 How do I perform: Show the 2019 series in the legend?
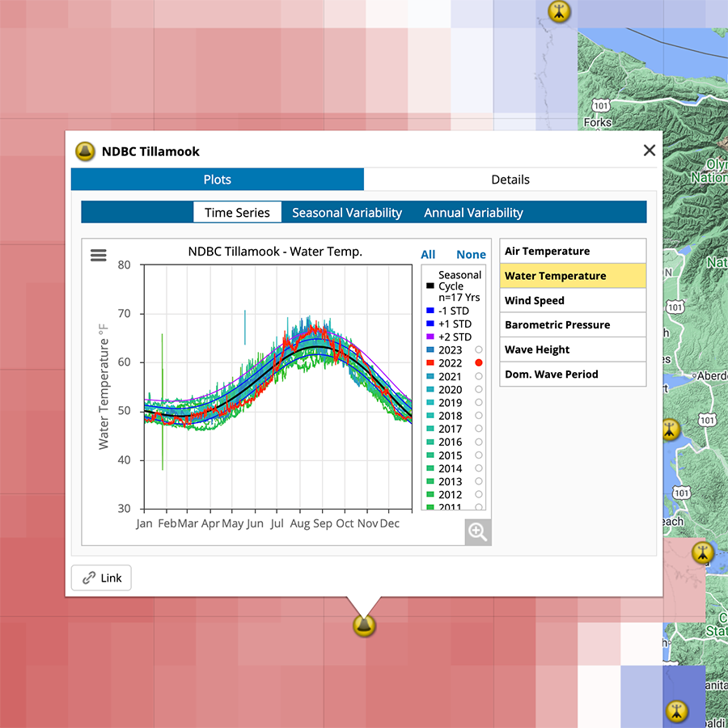coord(479,403)
